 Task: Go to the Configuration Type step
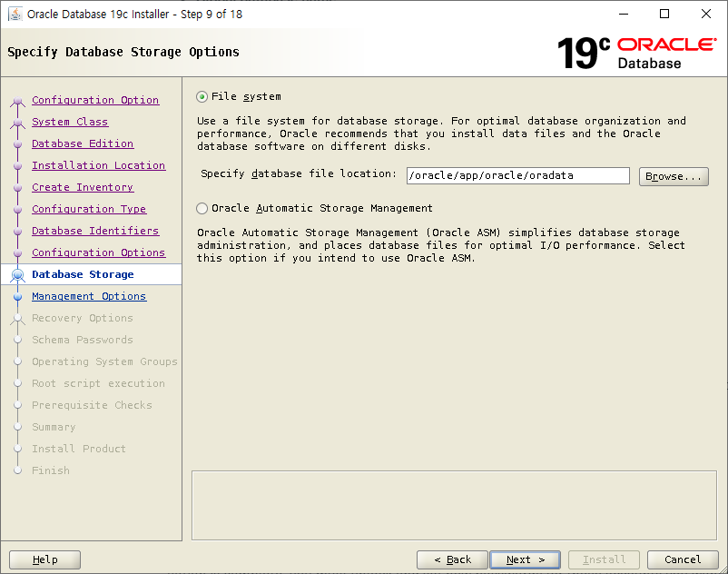coord(89,209)
